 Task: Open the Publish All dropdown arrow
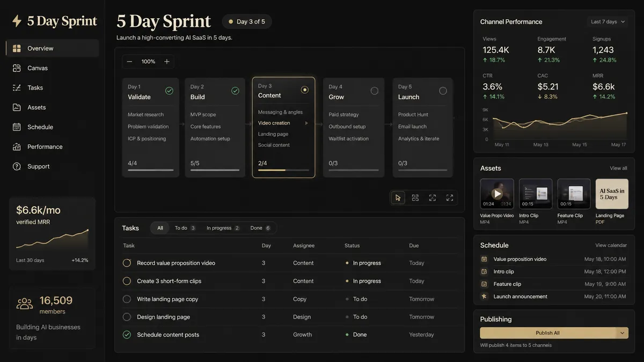pyautogui.click(x=623, y=333)
